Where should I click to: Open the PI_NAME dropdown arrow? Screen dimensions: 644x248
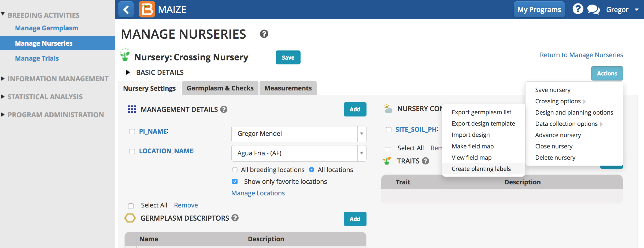(362, 134)
